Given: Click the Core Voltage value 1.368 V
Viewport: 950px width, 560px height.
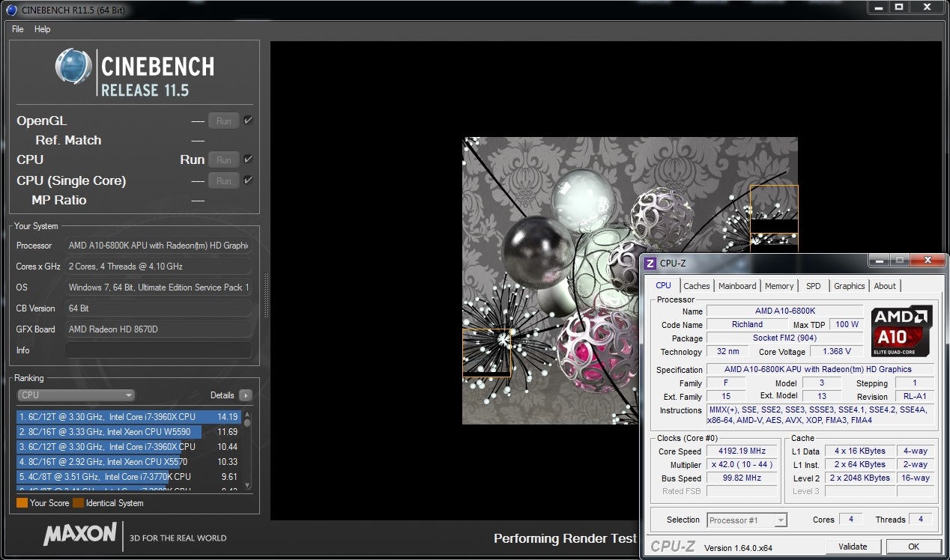Looking at the screenshot, I should [x=836, y=351].
